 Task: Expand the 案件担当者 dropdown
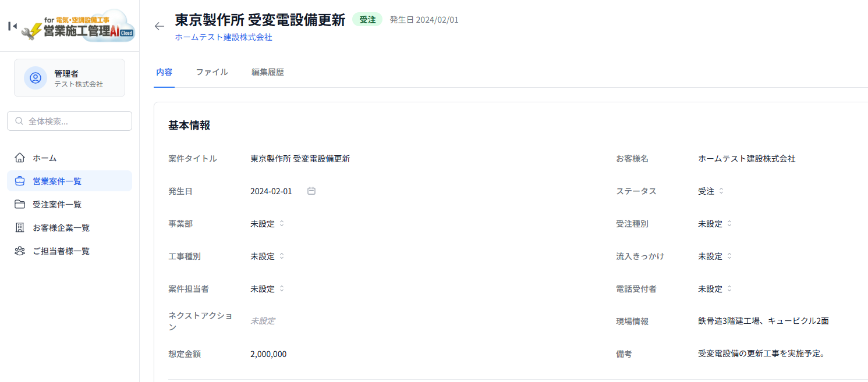click(267, 289)
